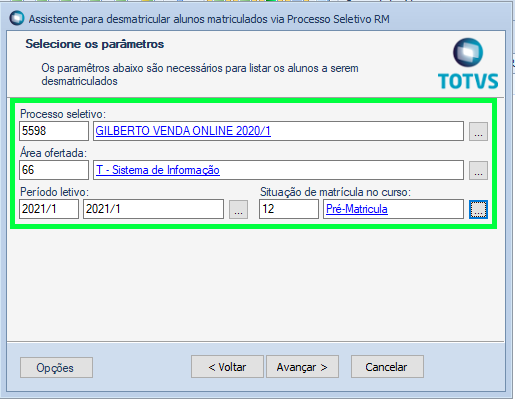Follow T - Sistema de Informação link
The image size is (516, 401).
[x=158, y=170]
